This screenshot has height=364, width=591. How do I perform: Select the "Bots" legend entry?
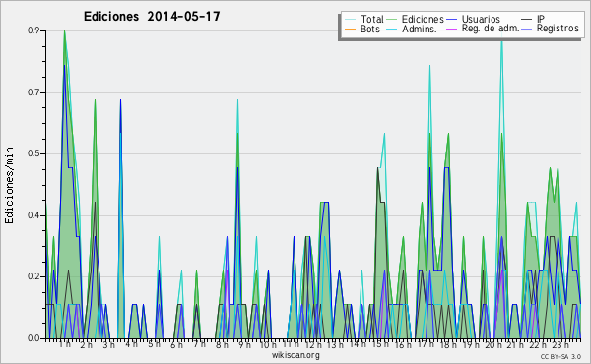click(362, 29)
